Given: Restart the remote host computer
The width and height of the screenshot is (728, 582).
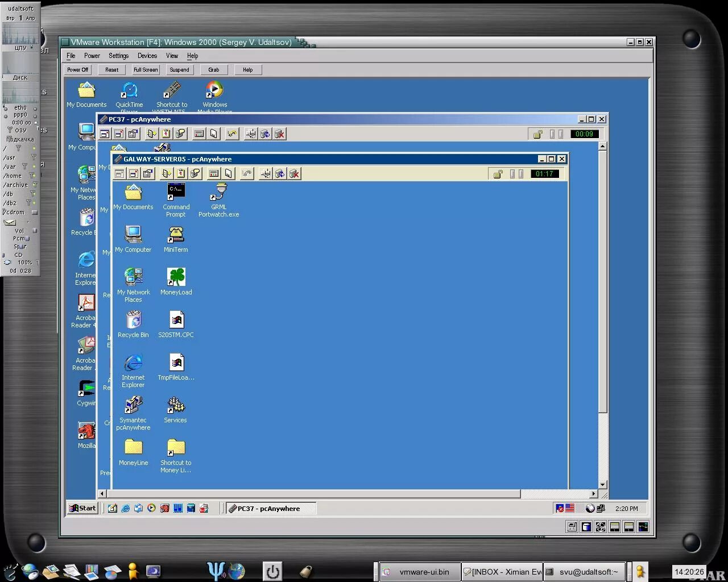Looking at the screenshot, I should tap(279, 174).
